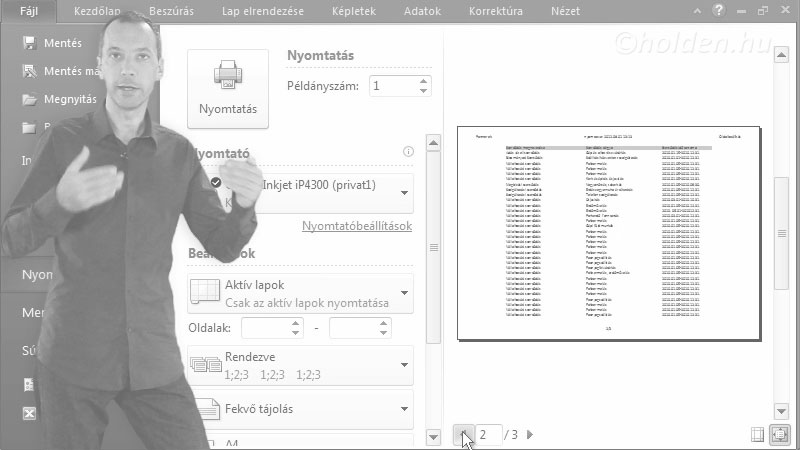Decrease Példányszám copies with down arrow
Viewport: 800px width, 450px height.
click(x=423, y=91)
